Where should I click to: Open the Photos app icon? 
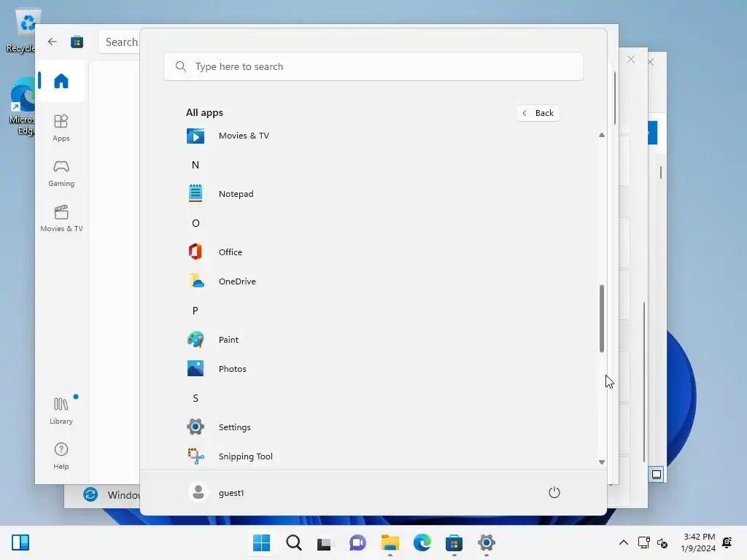pyautogui.click(x=196, y=368)
